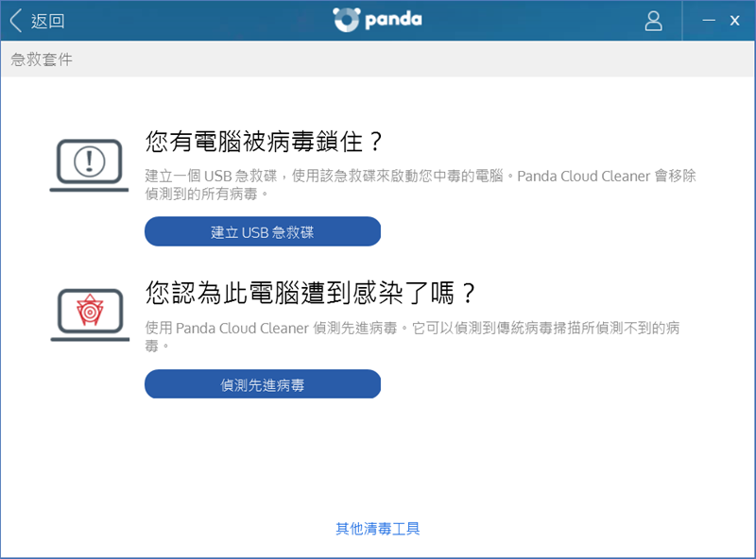Select the 急救套件 section title
Image resolution: width=756 pixels, height=559 pixels.
click(x=42, y=59)
